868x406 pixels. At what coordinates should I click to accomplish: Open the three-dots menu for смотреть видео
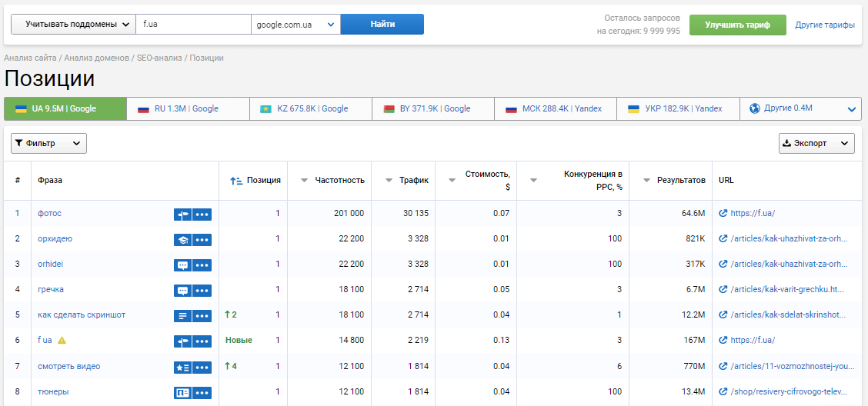tap(202, 367)
